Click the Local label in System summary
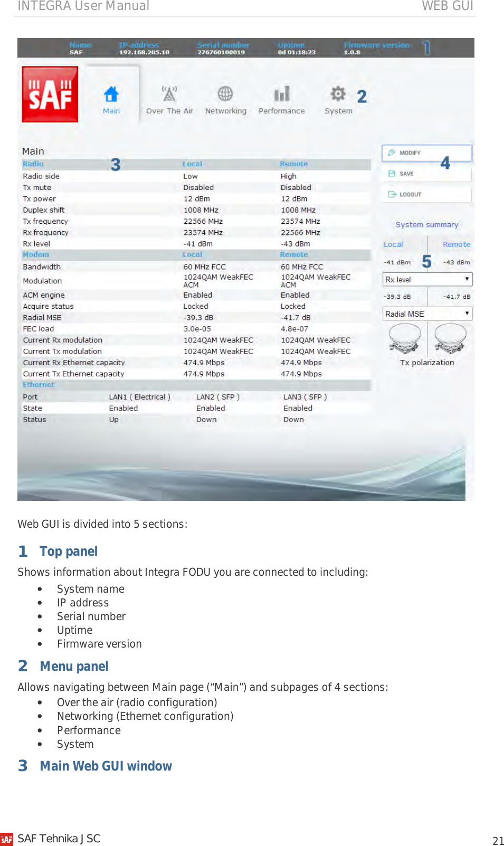The image size is (504, 846). click(393, 244)
